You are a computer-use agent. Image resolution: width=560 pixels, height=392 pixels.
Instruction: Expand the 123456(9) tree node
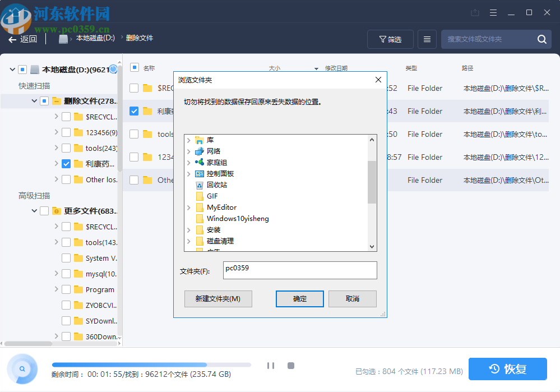pos(56,132)
